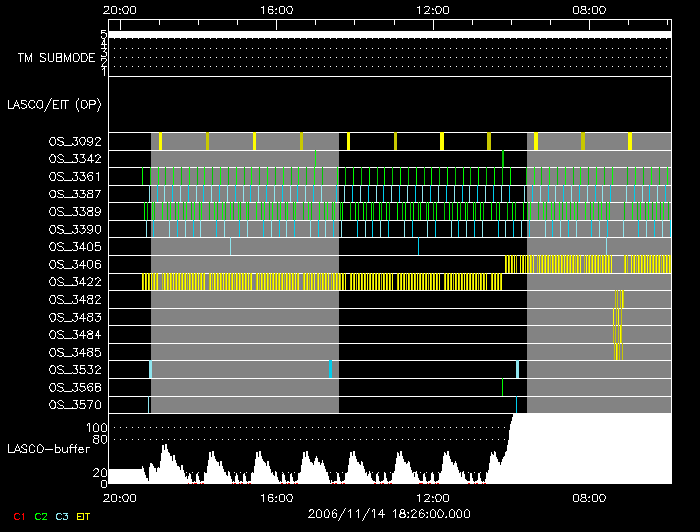Click the green marker in the OS_3568 row
Screen dimensions: 700x532
tap(502, 387)
